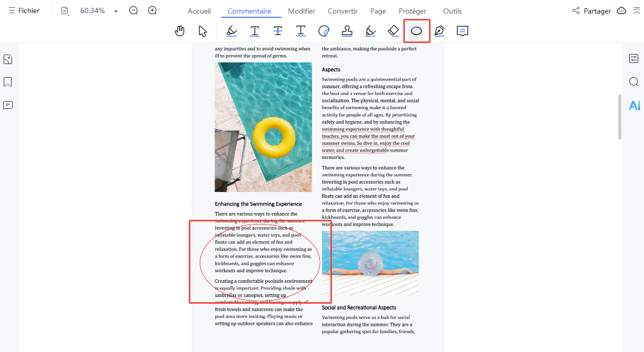
Task: Open the Fichier menu
Action: point(24,10)
